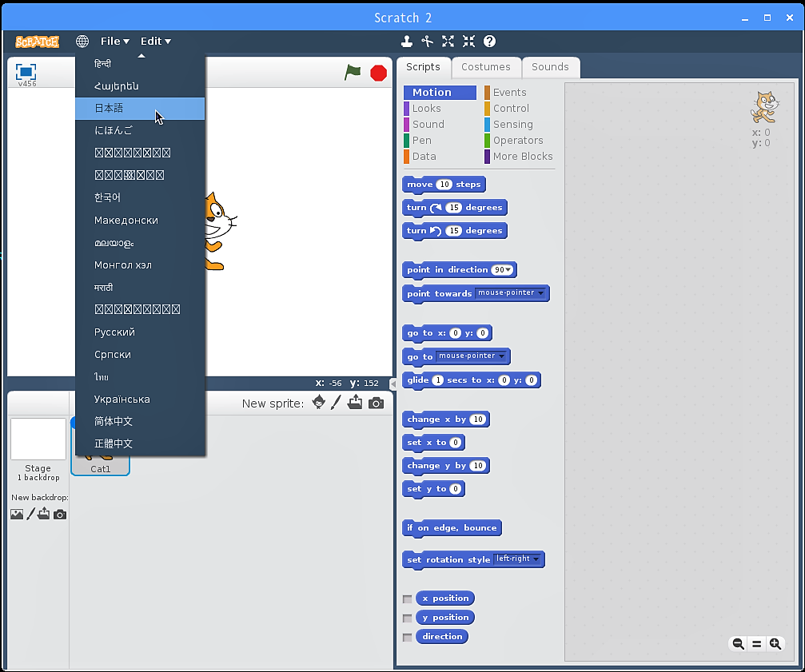Click the green flag to start
Screen dimensions: 805x672
pyautogui.click(x=353, y=73)
